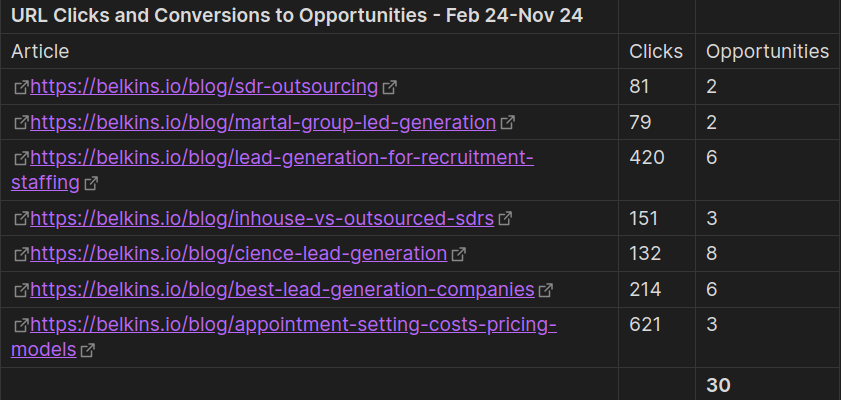The image size is (841, 400).
Task: Open the sdr-outsourcing blog link
Action: pos(204,87)
